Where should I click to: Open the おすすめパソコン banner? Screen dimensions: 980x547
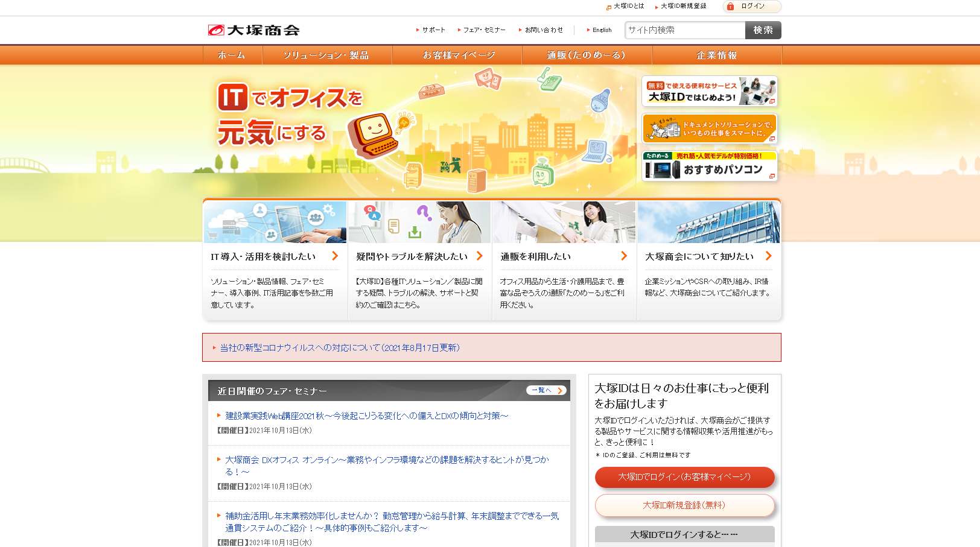point(709,166)
